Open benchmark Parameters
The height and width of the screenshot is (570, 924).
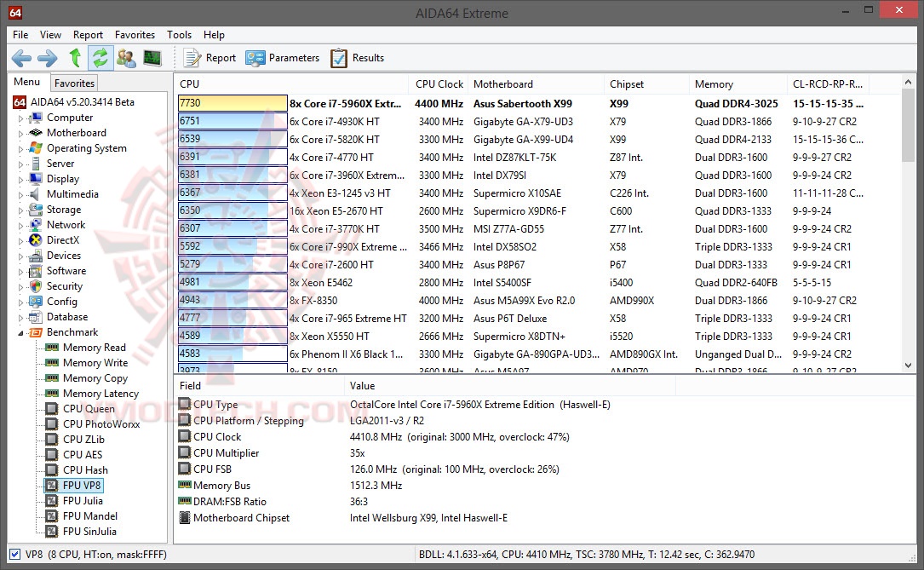pyautogui.click(x=283, y=58)
